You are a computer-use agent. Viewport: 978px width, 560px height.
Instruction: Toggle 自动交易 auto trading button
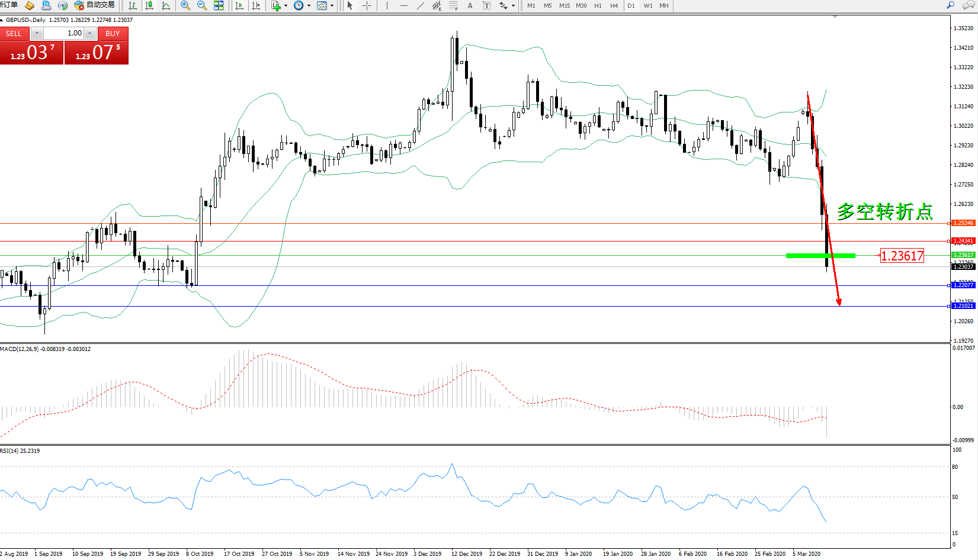tap(95, 5)
